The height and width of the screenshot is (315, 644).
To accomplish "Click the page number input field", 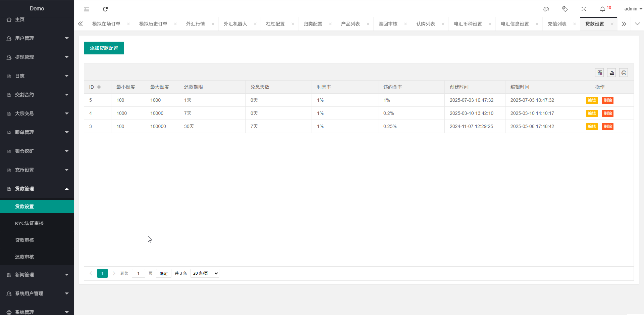I will click(139, 273).
